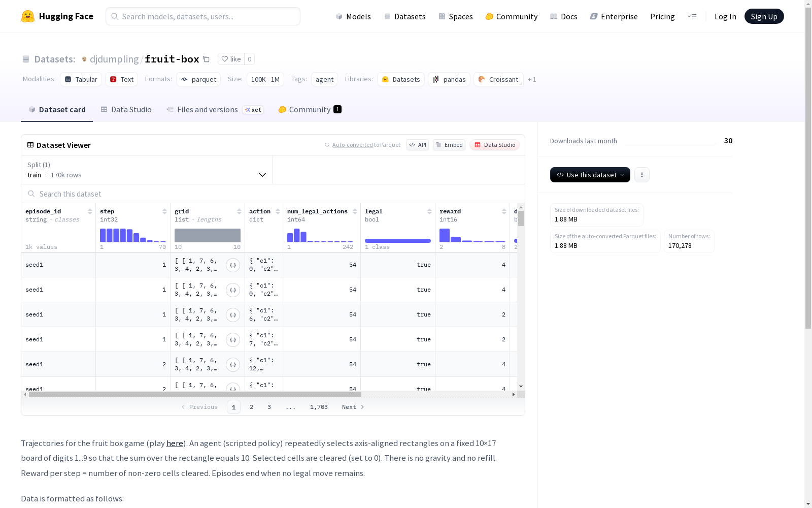Click the parquet format tag

[198, 79]
